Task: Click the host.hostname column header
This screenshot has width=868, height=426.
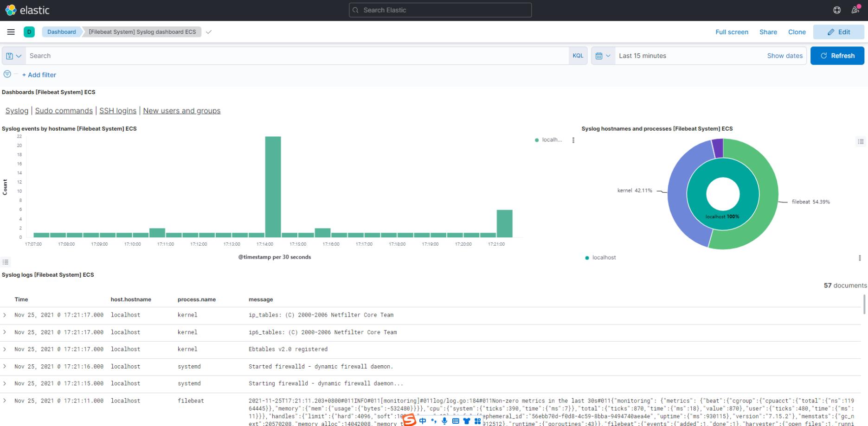Action: (x=131, y=299)
